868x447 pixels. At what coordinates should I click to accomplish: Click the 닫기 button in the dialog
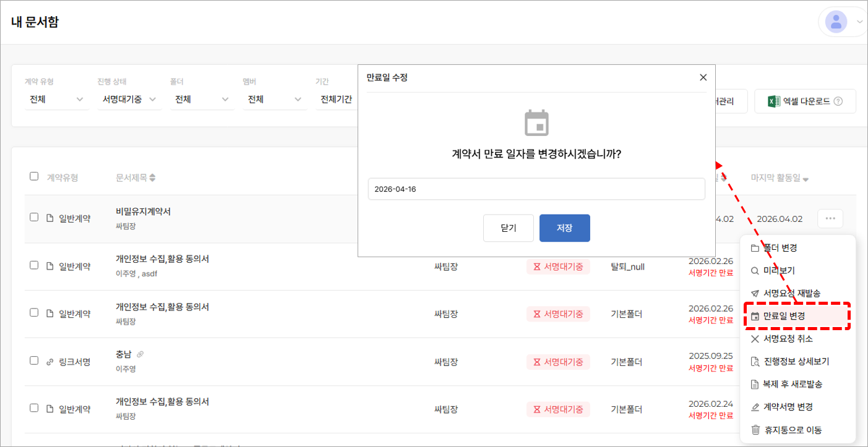(x=508, y=228)
